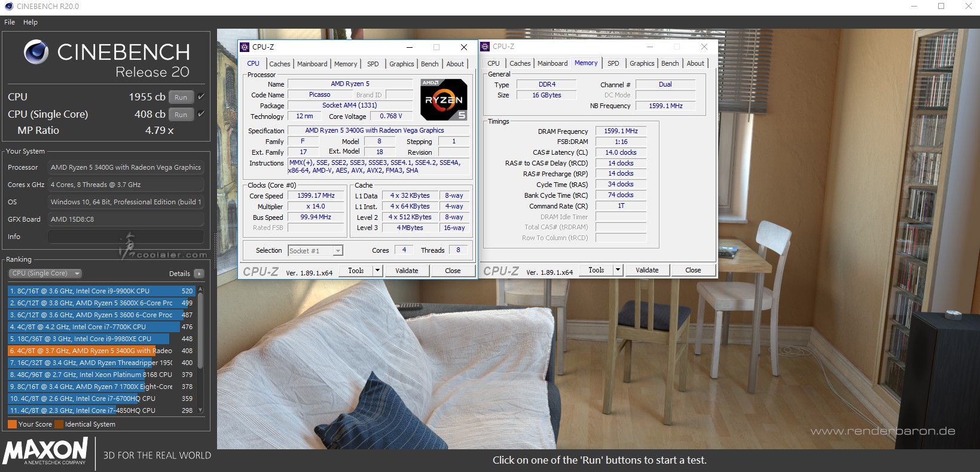Image resolution: width=980 pixels, height=472 pixels.
Task: Select ranking row AMD Ryzen Threadripper 1950
Action: [x=102, y=363]
